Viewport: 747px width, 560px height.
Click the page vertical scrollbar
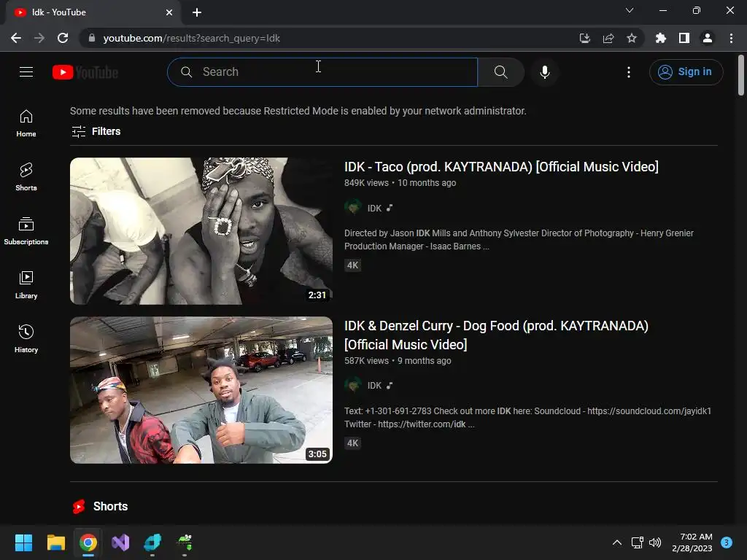click(x=741, y=75)
